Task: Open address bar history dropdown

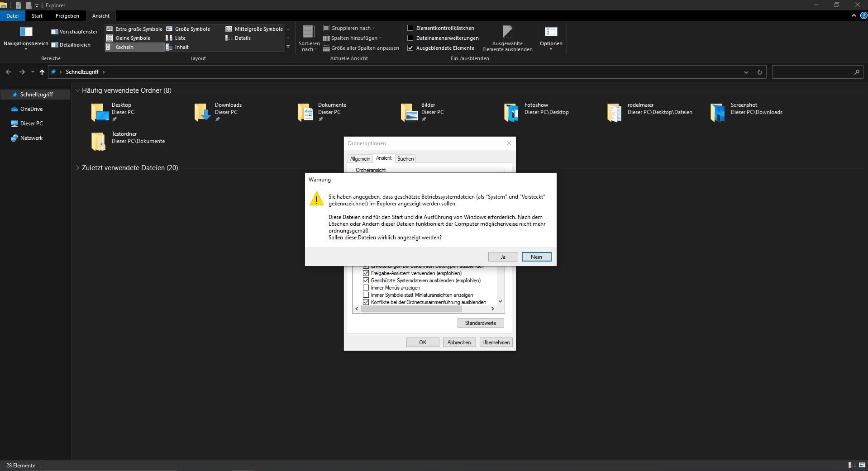Action: pos(746,72)
